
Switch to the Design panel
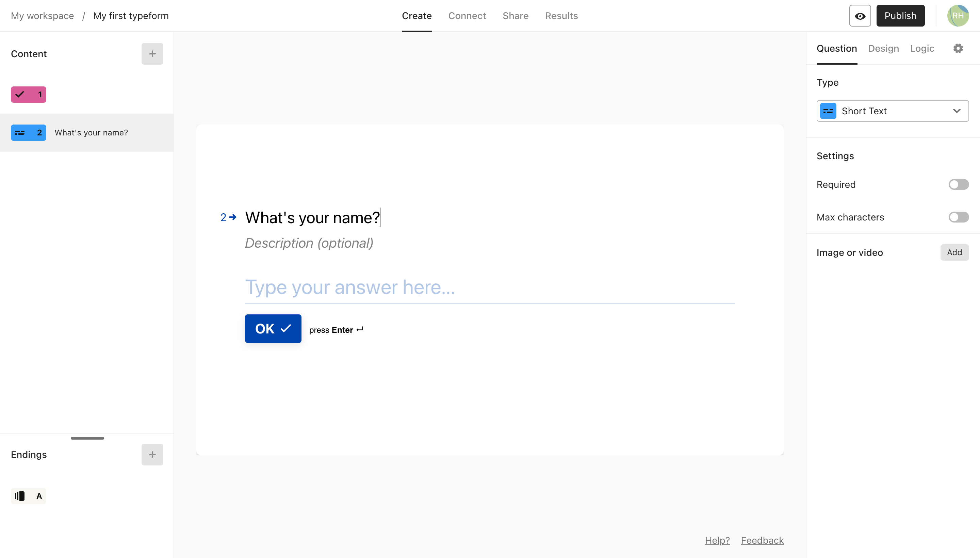click(x=883, y=48)
